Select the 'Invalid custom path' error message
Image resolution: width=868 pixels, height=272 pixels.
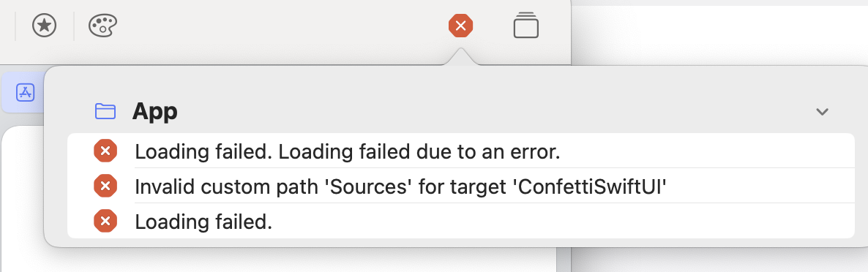tap(400, 187)
